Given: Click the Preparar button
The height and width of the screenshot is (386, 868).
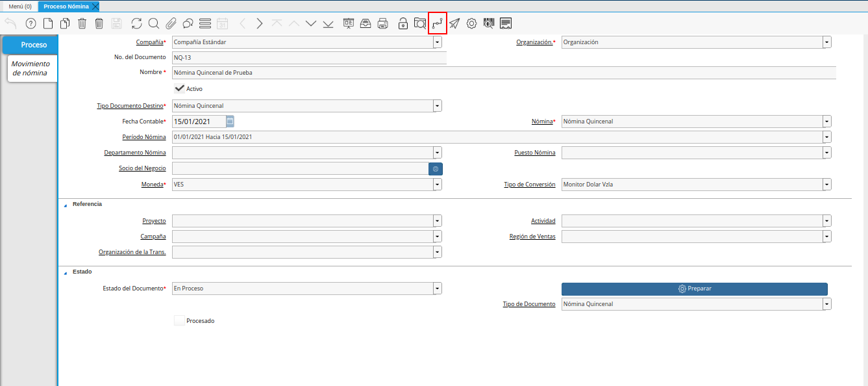Looking at the screenshot, I should 694,289.
